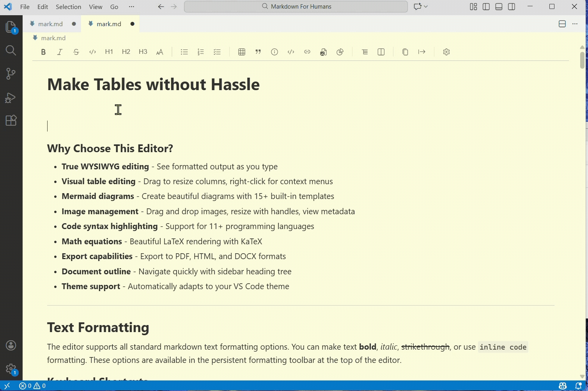588x391 pixels.
Task: Apply strikethrough formatting
Action: coord(76,52)
